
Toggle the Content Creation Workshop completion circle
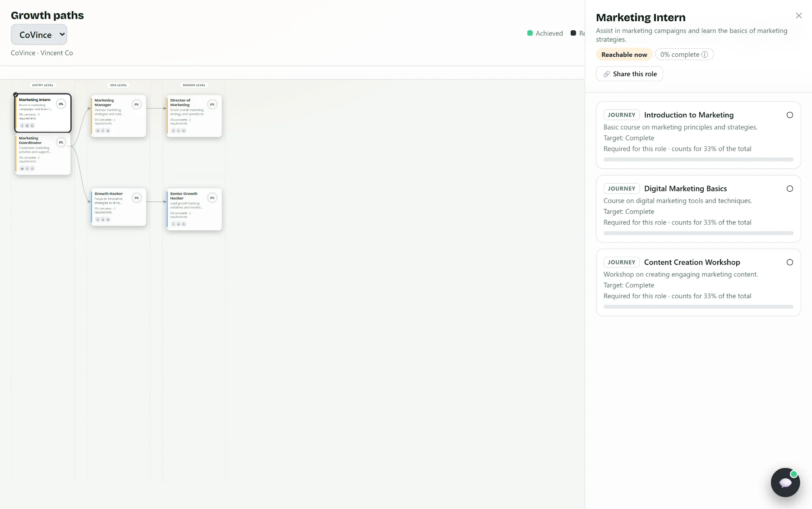point(790,262)
